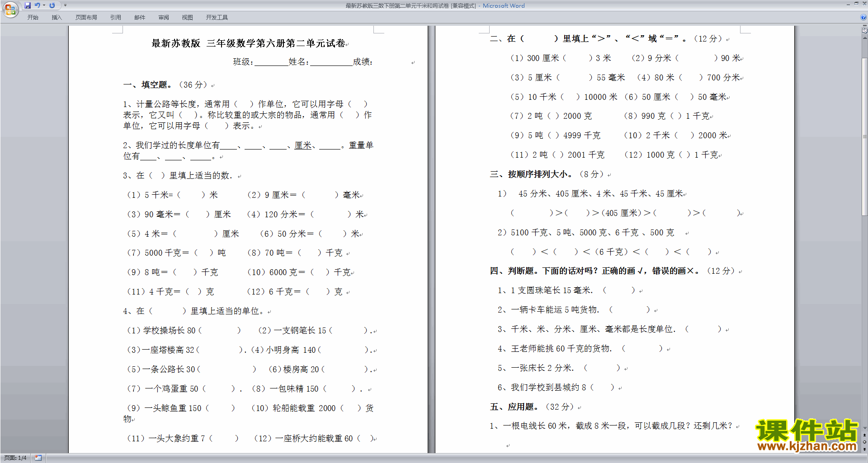Switch to the 引用 tab
The width and height of the screenshot is (868, 463).
click(x=116, y=18)
